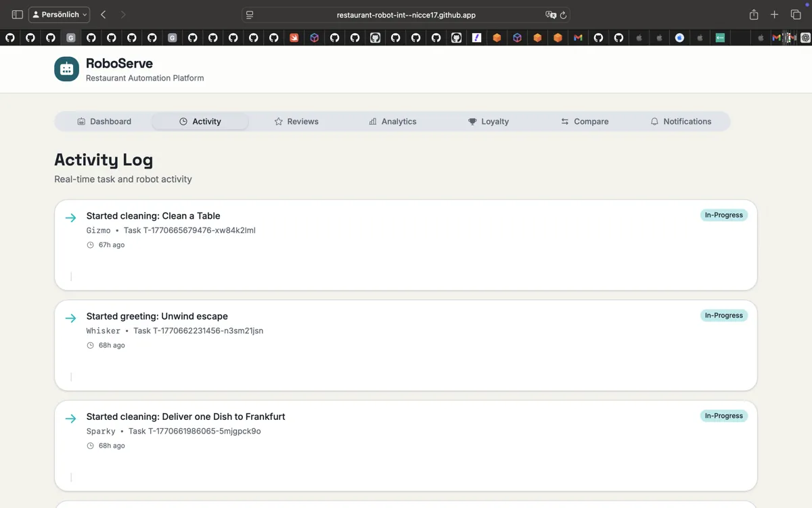Screen dimensions: 812x508
Task: Open the 'Started cleaning: Clean a Table' entry
Action: [153, 216]
